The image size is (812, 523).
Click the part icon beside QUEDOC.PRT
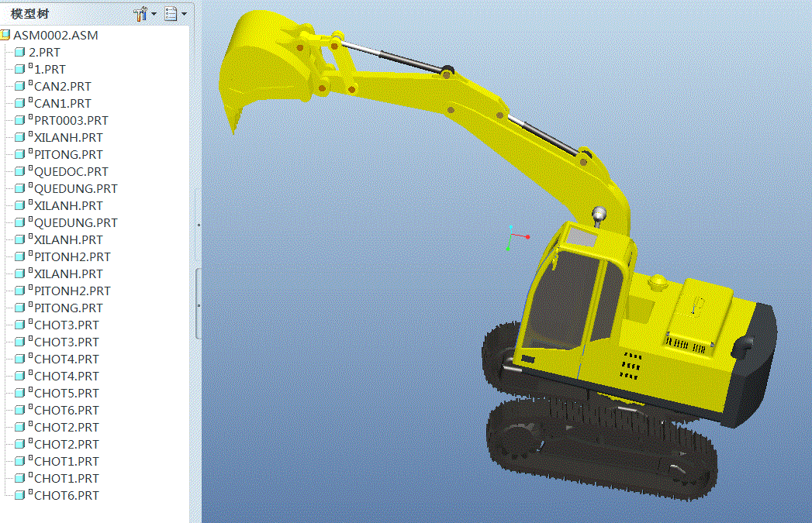coord(19,171)
